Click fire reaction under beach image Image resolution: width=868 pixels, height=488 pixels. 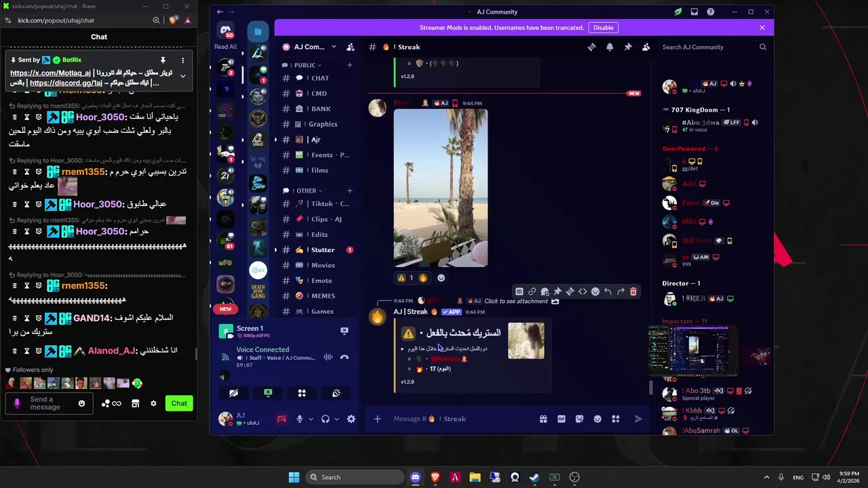pyautogui.click(x=423, y=278)
